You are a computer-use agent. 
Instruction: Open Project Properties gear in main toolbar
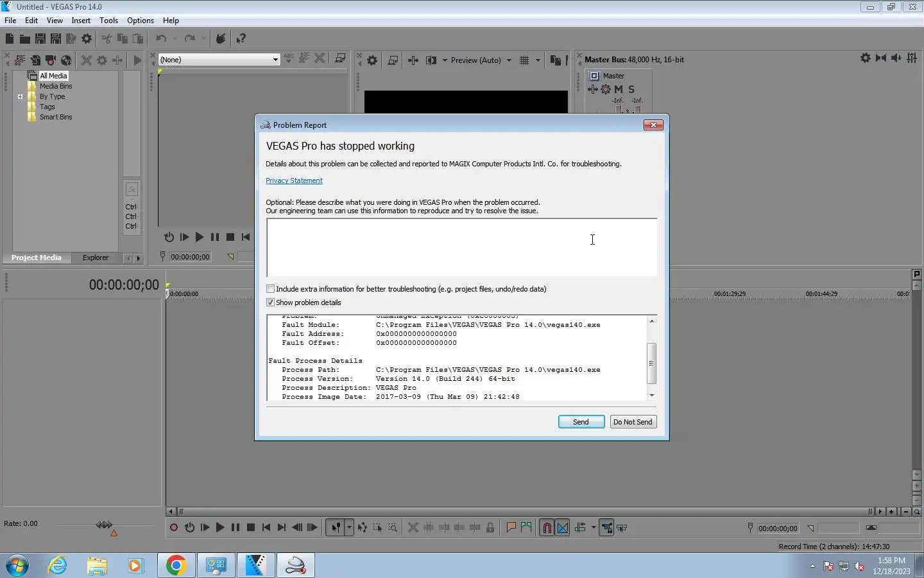(x=87, y=39)
